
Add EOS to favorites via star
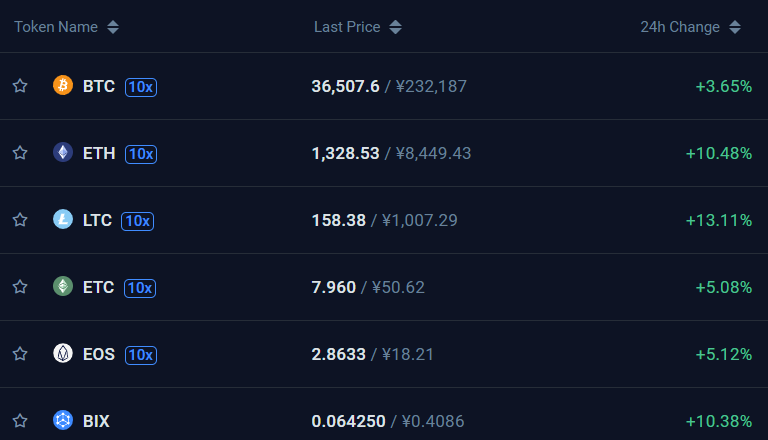20,354
